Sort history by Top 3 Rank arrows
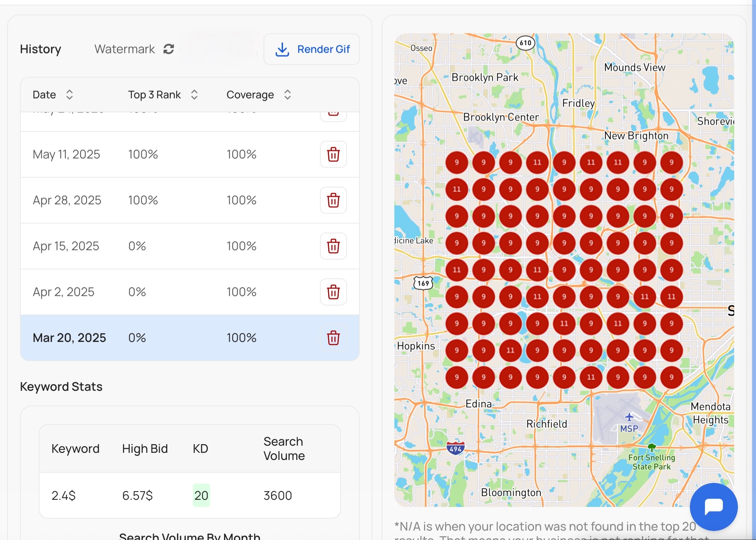This screenshot has width=756, height=540. [x=194, y=95]
